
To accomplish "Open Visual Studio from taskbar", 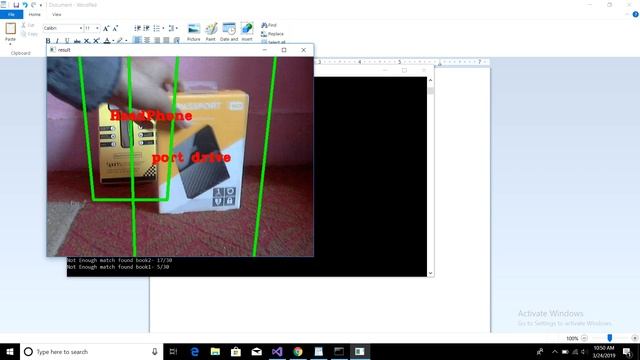I will tap(277, 351).
